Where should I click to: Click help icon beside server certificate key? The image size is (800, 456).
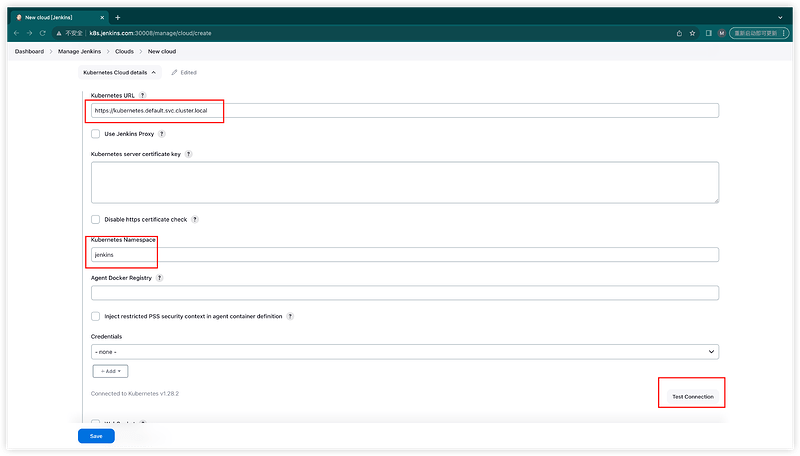click(x=189, y=154)
